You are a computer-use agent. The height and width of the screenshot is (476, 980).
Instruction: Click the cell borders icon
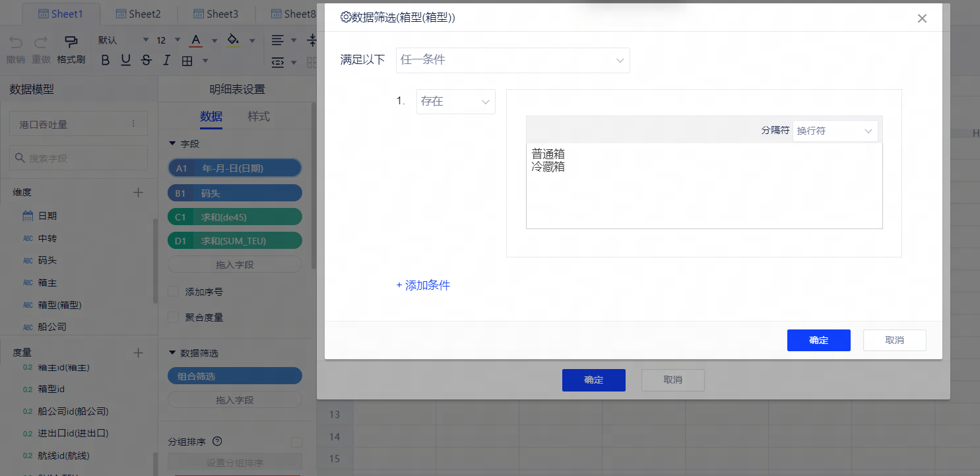187,61
